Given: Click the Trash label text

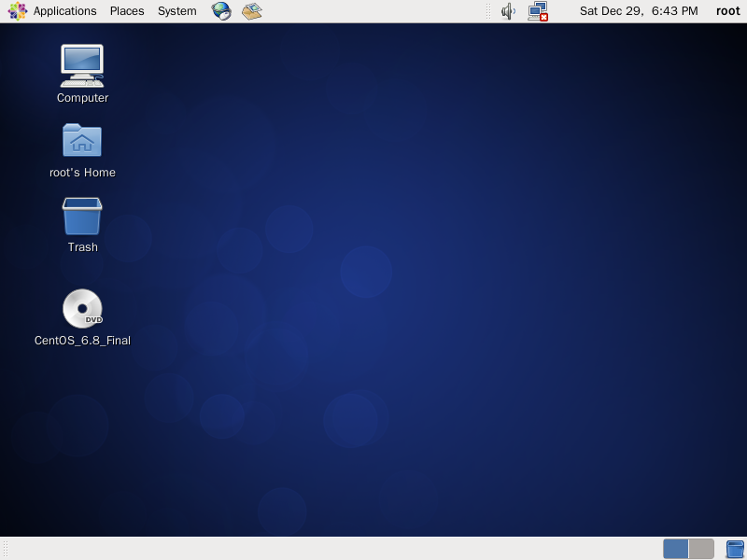Looking at the screenshot, I should (x=82, y=247).
